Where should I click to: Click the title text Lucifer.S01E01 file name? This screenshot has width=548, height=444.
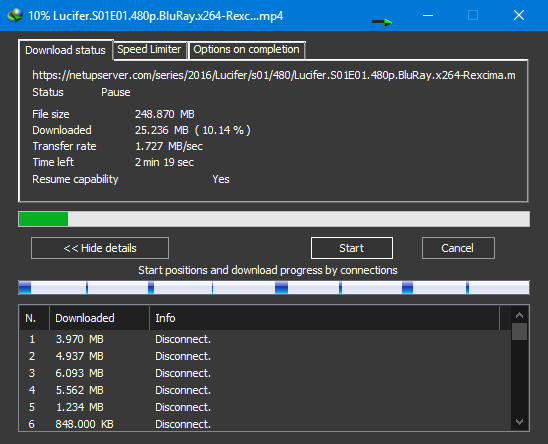[x=168, y=16]
